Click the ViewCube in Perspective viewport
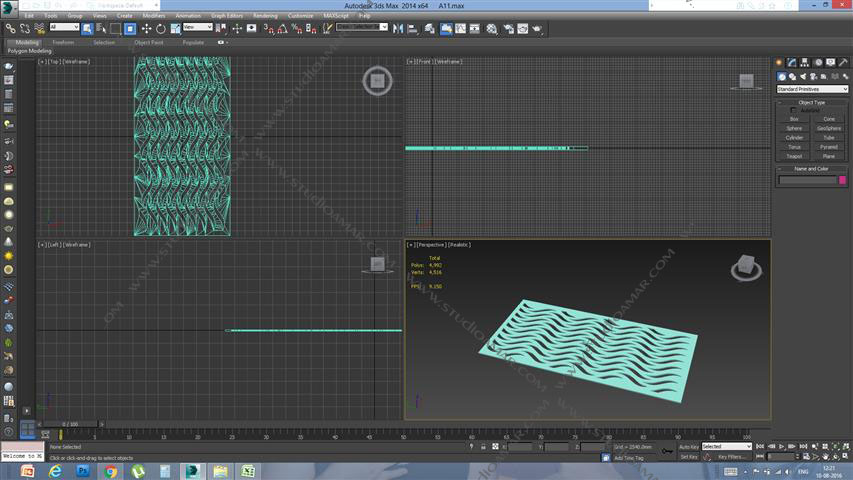 (744, 266)
